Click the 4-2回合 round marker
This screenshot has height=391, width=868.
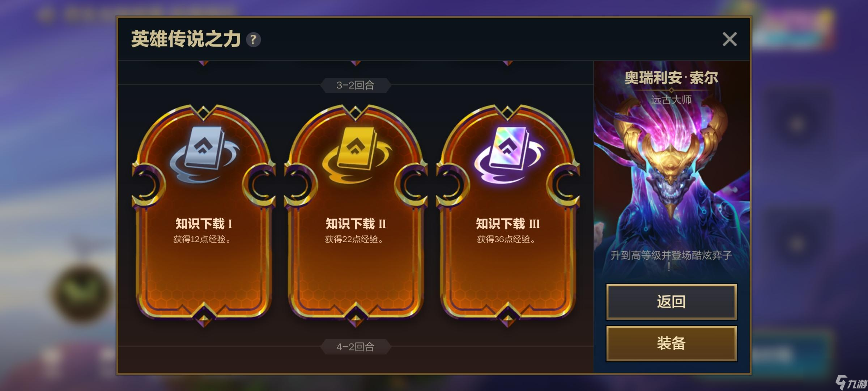click(356, 347)
